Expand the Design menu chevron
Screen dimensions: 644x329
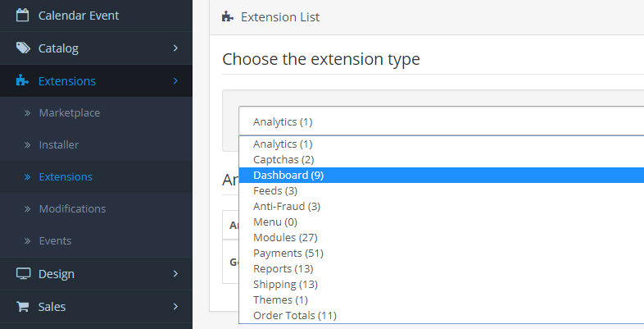click(175, 274)
